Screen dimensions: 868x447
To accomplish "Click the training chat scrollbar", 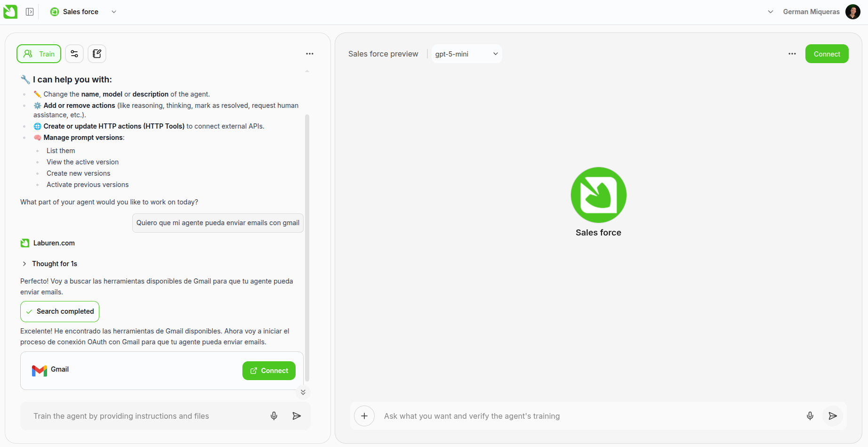I will tap(307, 247).
